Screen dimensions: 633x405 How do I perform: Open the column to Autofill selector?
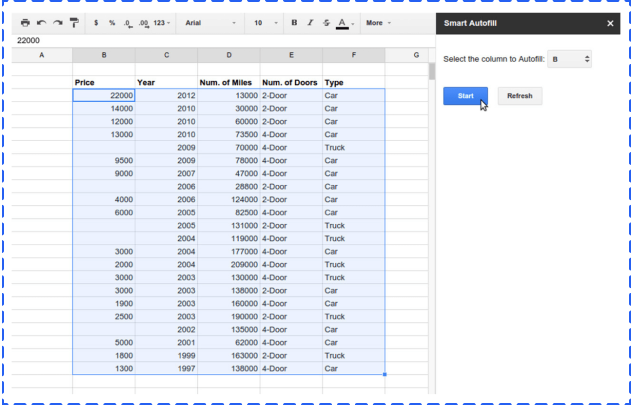pos(570,60)
